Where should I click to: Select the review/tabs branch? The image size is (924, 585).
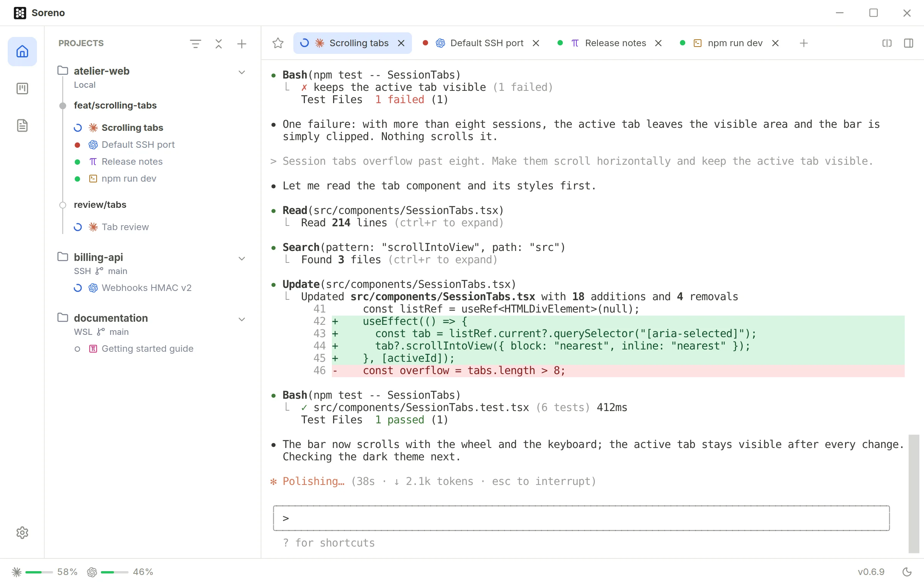click(x=100, y=205)
